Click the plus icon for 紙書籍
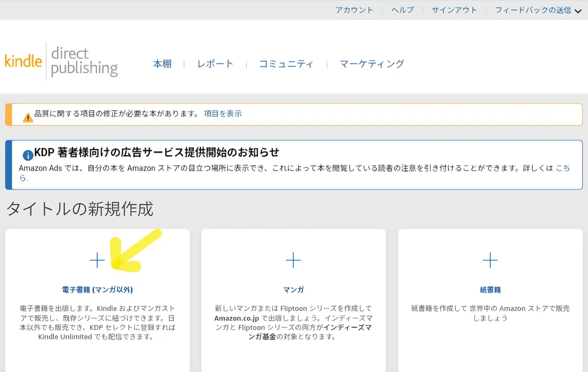The image size is (588, 372). [490, 260]
